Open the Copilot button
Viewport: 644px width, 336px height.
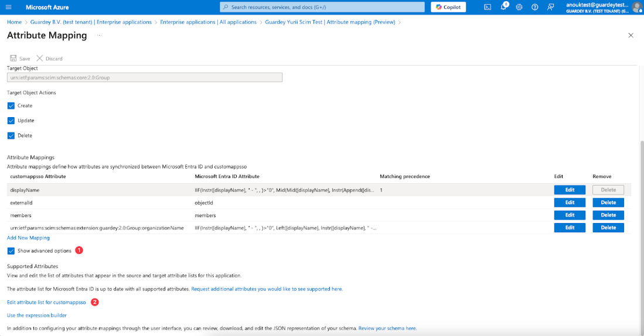pyautogui.click(x=449, y=7)
